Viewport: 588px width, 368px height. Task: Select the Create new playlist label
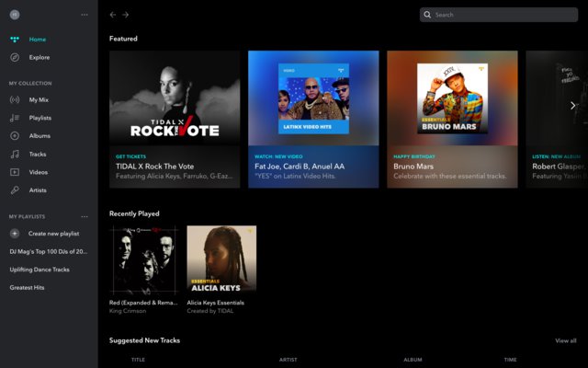(53, 234)
